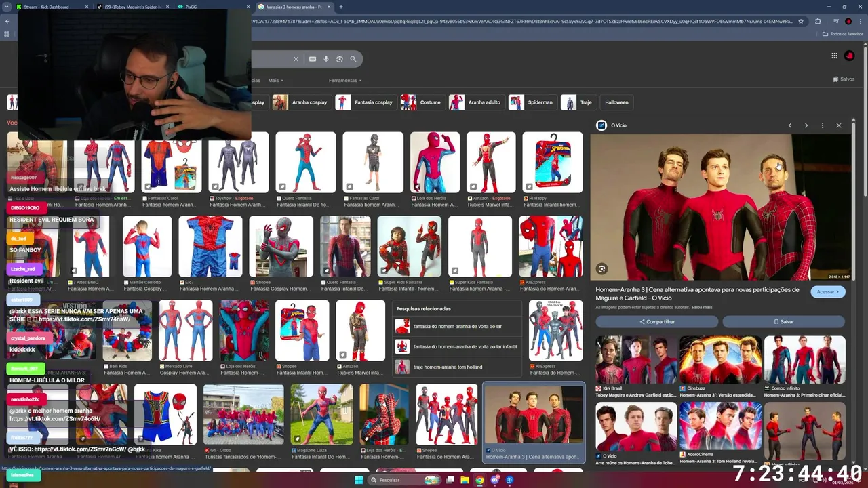The width and height of the screenshot is (868, 488).
Task: Select the Halloween filter chip
Action: 616,102
